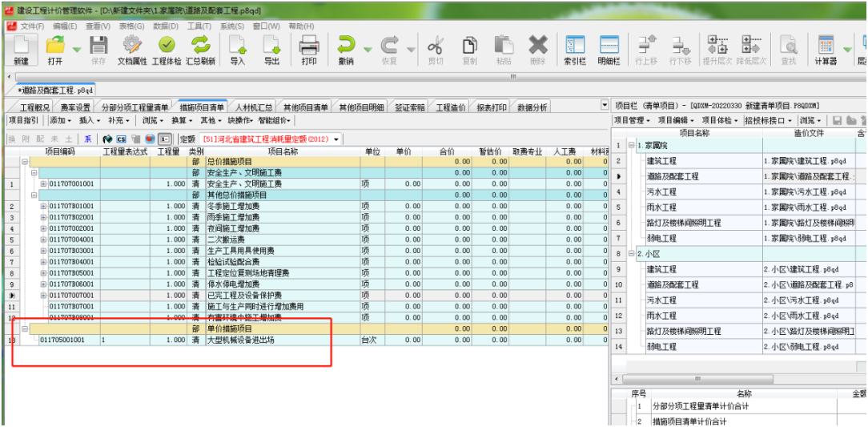This screenshot has width=868, height=427.
Task: Switch to the 人材机汇总 tab
Action: tap(253, 107)
